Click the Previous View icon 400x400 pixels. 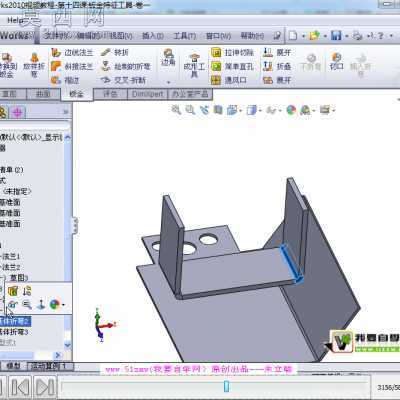pyautogui.click(x=204, y=110)
